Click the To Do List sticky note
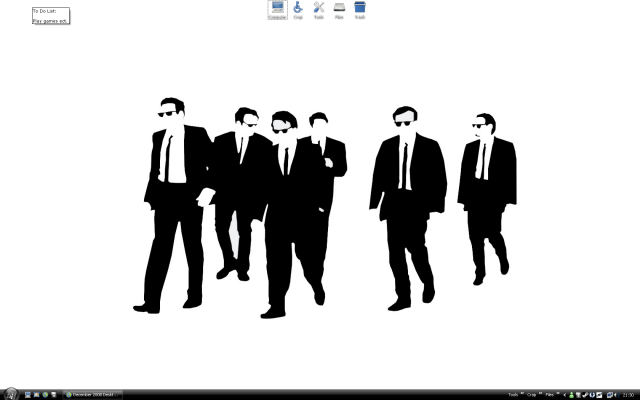 point(51,16)
